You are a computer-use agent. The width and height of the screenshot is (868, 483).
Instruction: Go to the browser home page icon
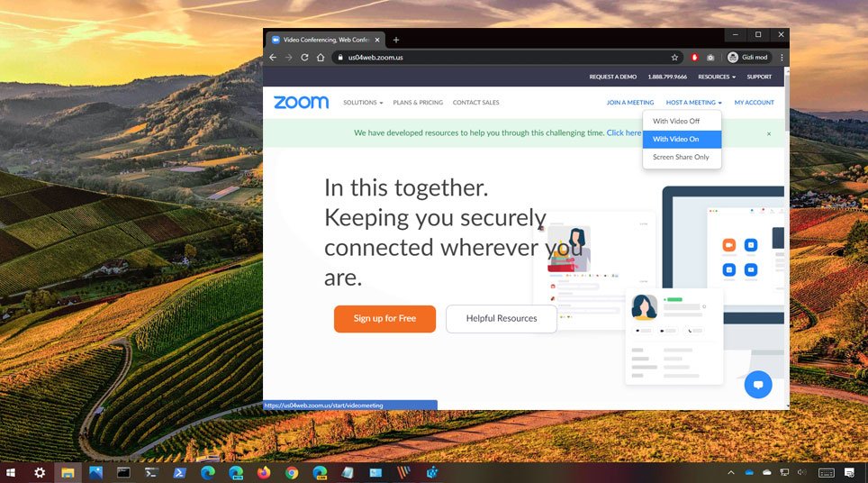(x=321, y=57)
